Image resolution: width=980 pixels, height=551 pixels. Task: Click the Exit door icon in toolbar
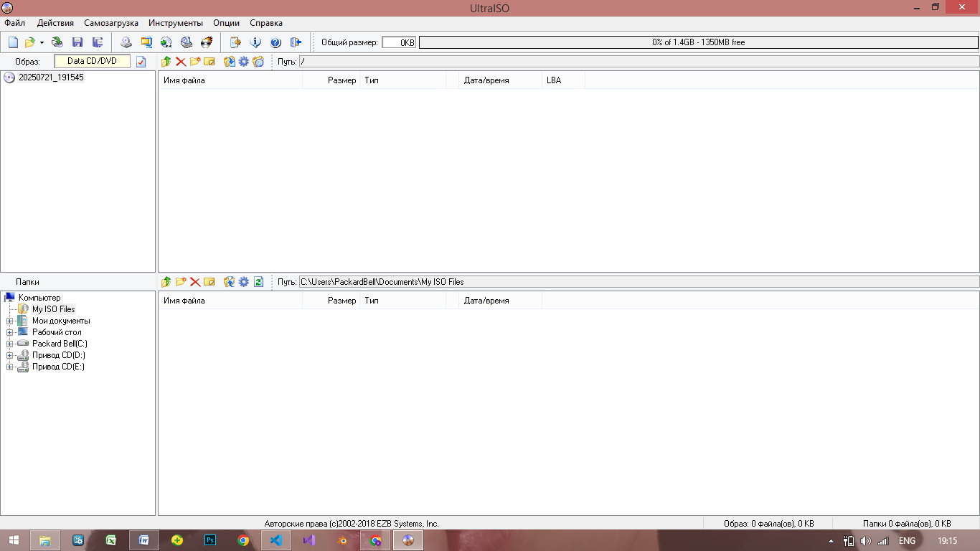point(295,42)
